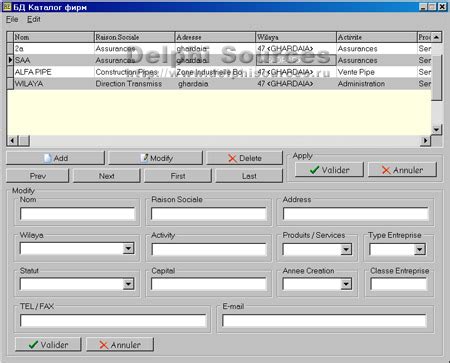Close the window
Screen dimensions: 450x363
[x=442, y=7]
